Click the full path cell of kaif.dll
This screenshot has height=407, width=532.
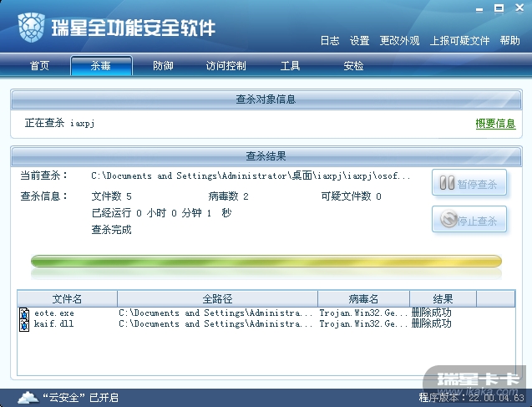point(215,323)
